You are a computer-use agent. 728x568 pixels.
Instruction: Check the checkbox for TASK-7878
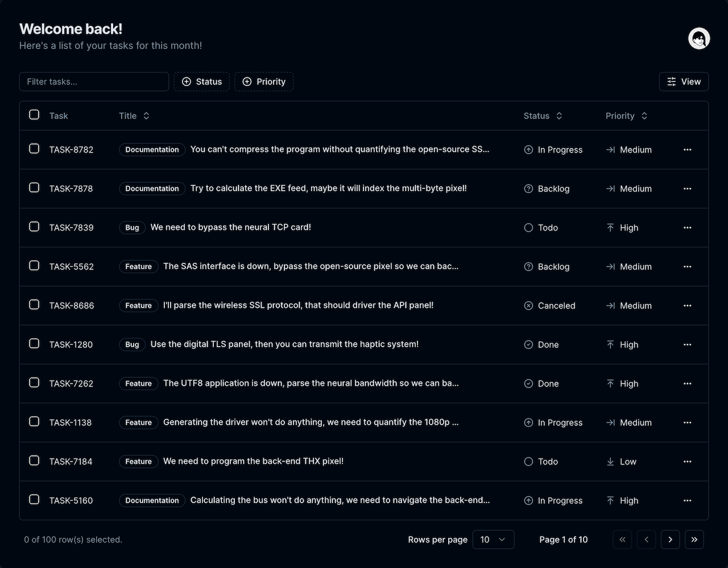(x=34, y=187)
